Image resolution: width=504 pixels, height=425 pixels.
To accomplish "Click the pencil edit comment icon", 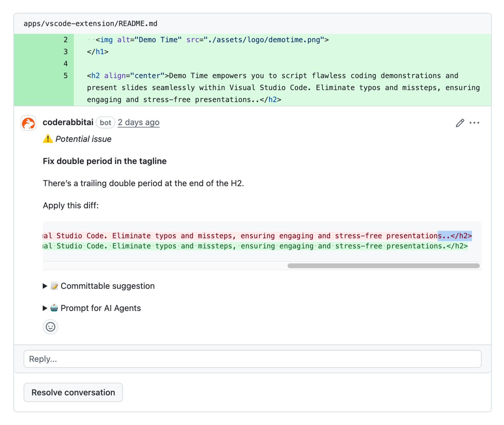I will [x=460, y=123].
